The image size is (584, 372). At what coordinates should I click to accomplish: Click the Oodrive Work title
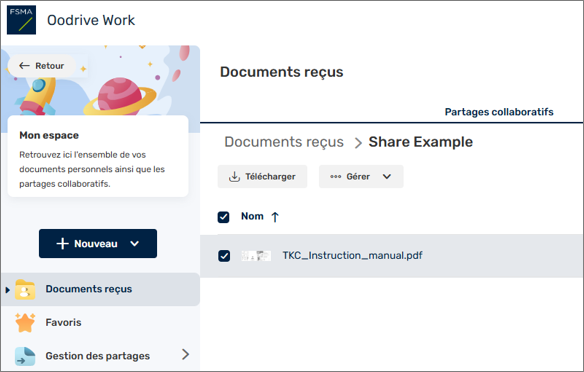click(91, 20)
